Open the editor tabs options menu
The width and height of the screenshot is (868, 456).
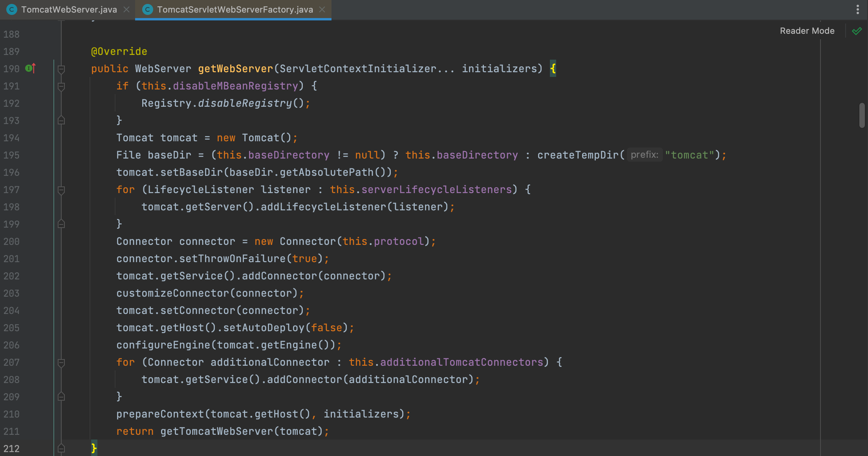click(857, 9)
